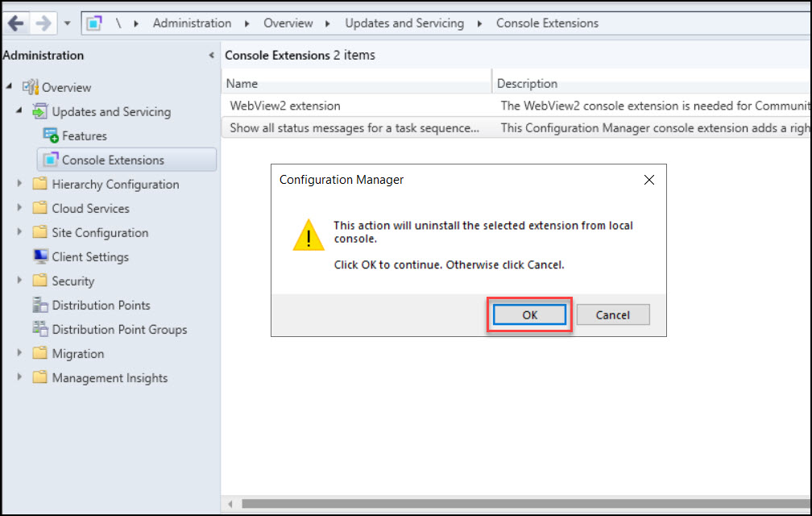Click the console root icon in breadcrumb
Screen dimensions: 812x516
click(93, 23)
